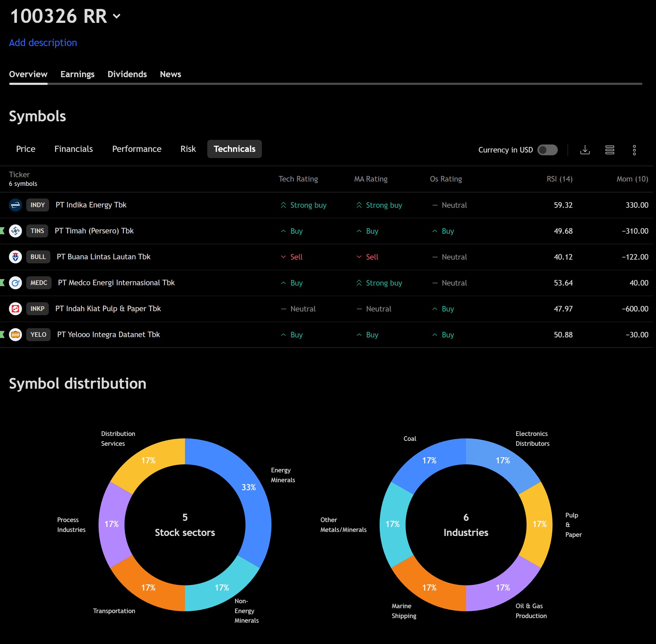
Task: Select the Performance column set
Action: coord(137,149)
